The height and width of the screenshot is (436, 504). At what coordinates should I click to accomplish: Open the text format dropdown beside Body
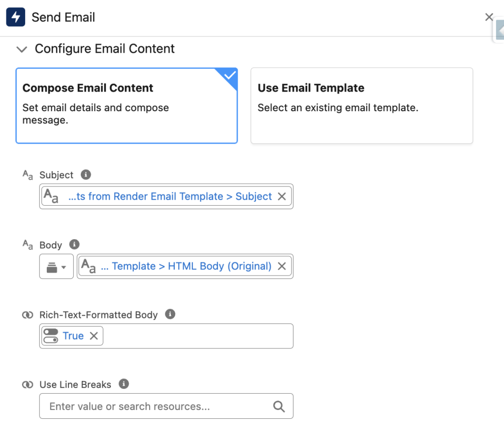[56, 266]
